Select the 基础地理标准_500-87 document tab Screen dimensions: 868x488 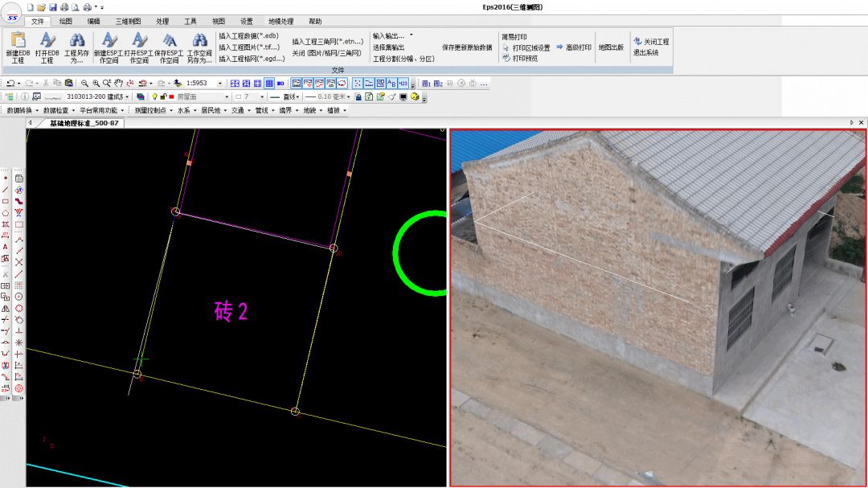pyautogui.click(x=84, y=123)
